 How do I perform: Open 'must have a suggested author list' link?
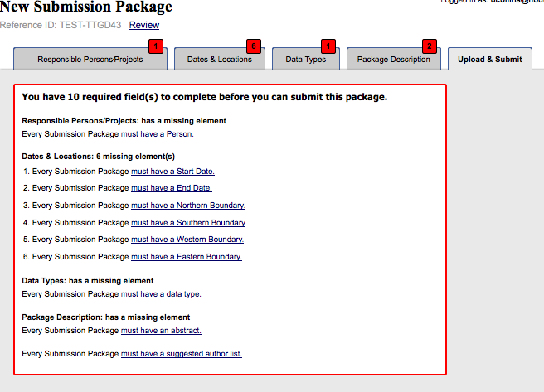181,354
